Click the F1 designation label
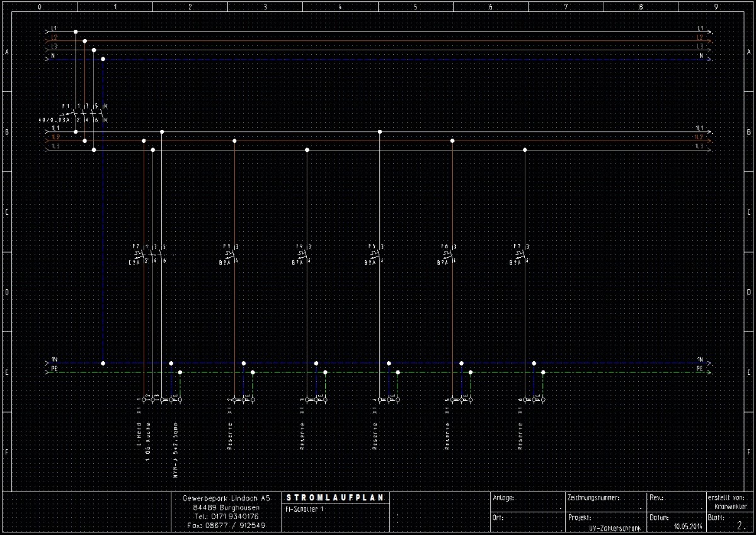 tap(66, 105)
